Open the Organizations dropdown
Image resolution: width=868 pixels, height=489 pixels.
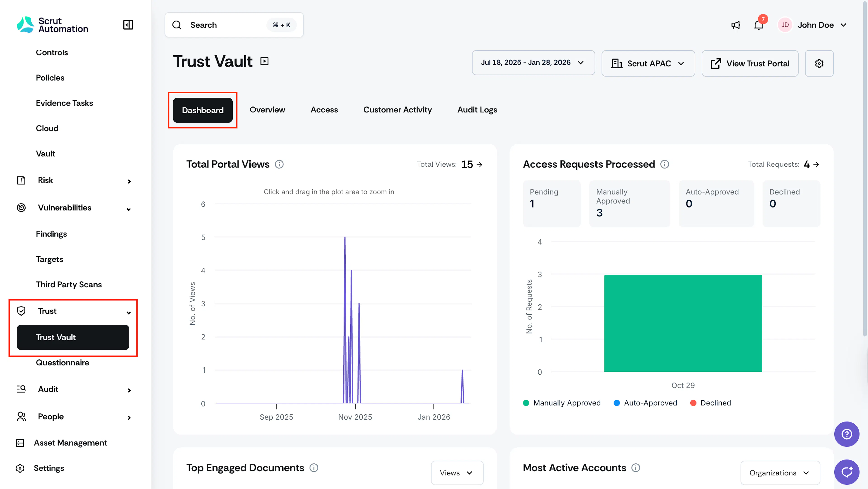point(780,473)
